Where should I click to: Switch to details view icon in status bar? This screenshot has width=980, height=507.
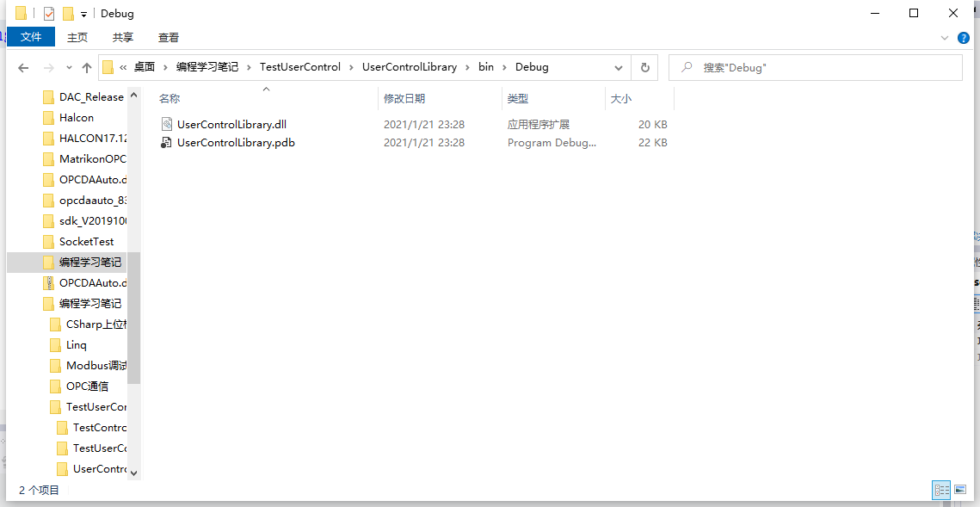coord(941,490)
